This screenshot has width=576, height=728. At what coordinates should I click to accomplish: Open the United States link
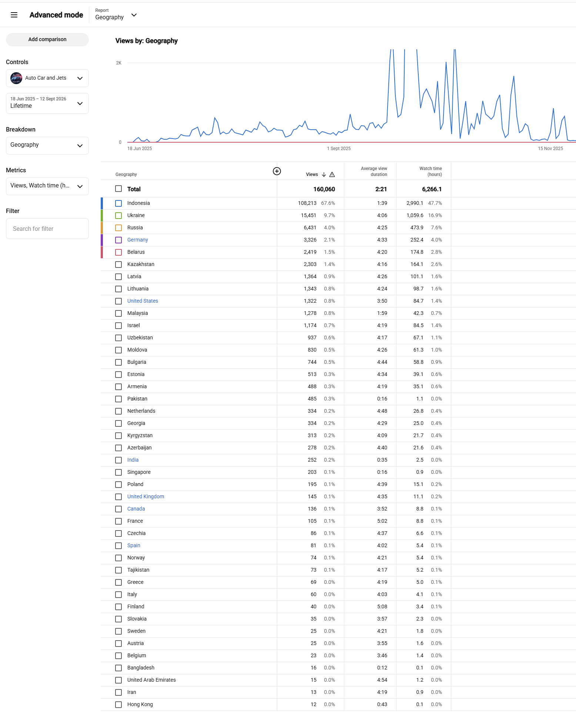[143, 301]
